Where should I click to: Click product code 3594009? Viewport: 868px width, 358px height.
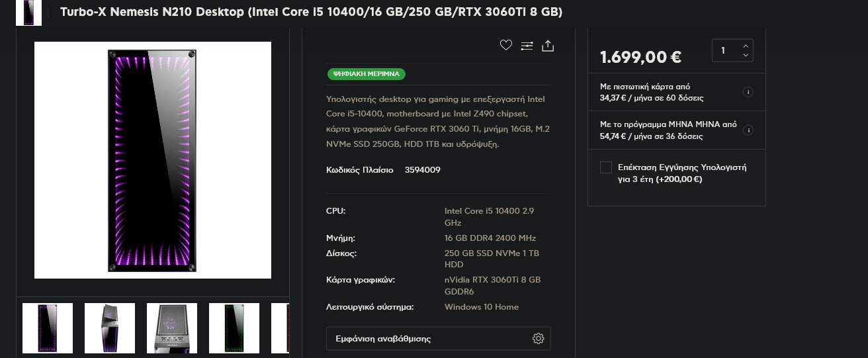point(423,170)
